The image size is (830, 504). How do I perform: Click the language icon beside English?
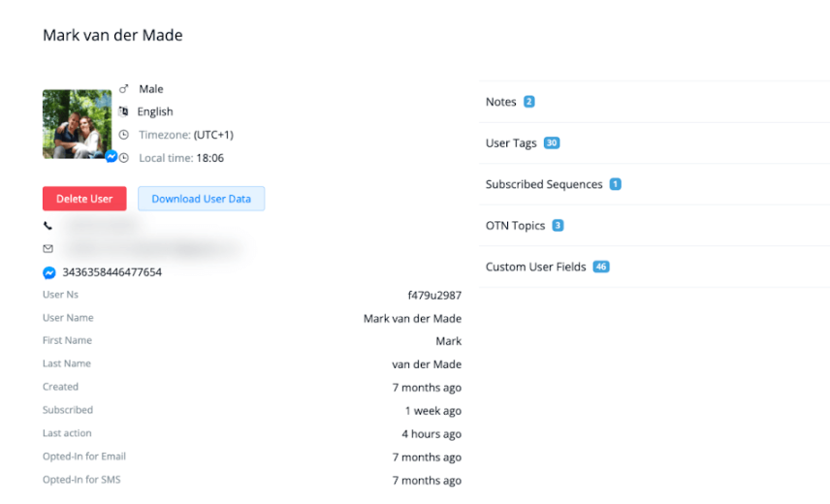pyautogui.click(x=124, y=111)
